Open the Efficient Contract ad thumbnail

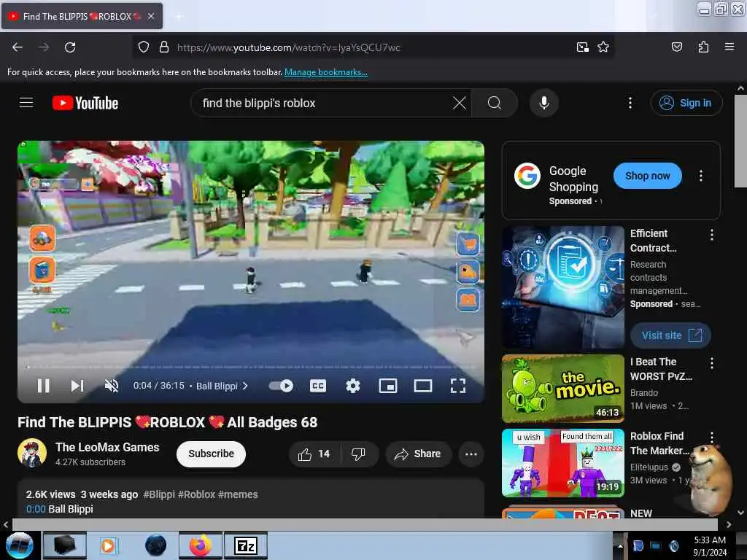coord(563,287)
